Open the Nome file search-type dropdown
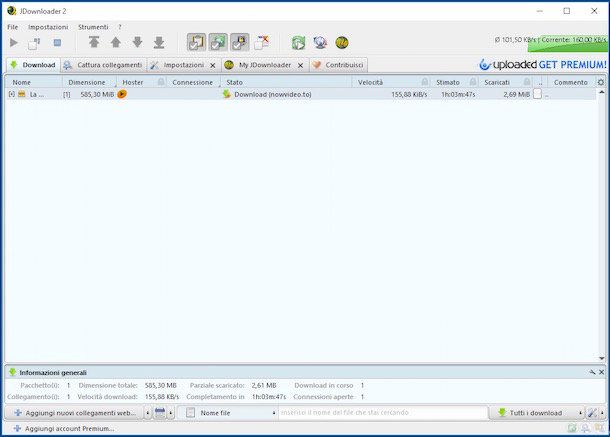610x437 pixels. coord(228,413)
